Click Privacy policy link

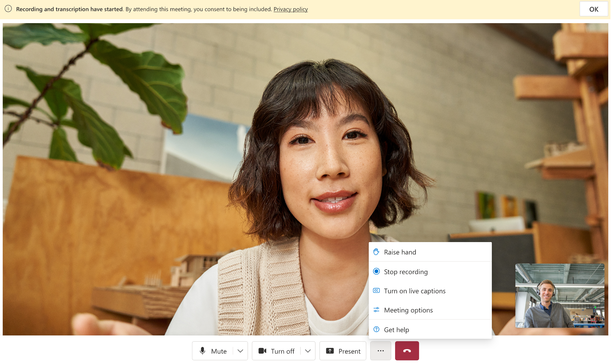(291, 8)
